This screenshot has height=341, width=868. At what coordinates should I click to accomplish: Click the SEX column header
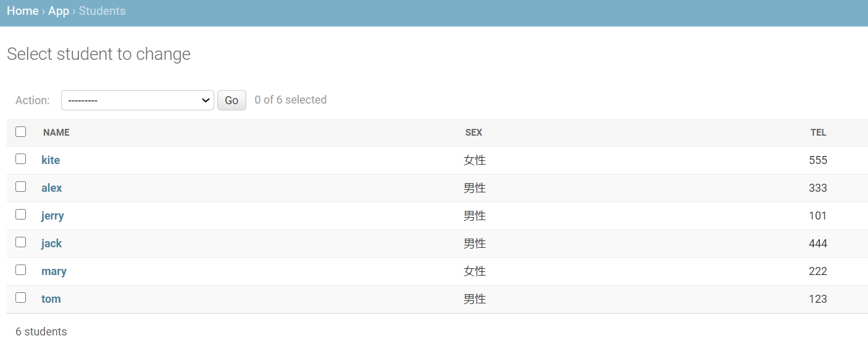coord(474,133)
